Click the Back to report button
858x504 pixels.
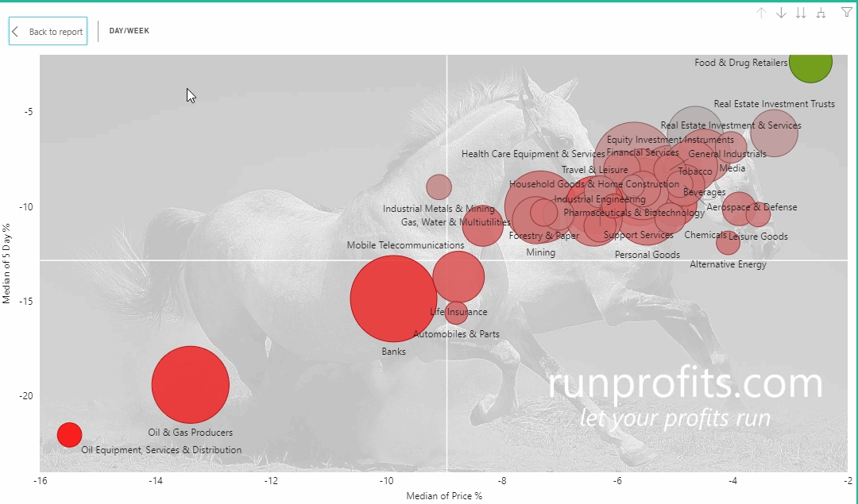(48, 32)
